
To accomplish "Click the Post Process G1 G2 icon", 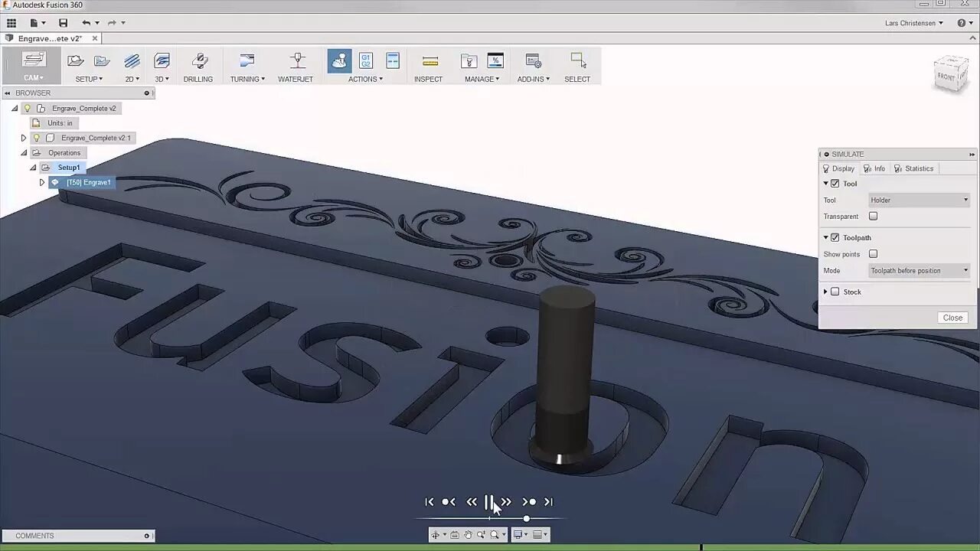I will pyautogui.click(x=366, y=60).
